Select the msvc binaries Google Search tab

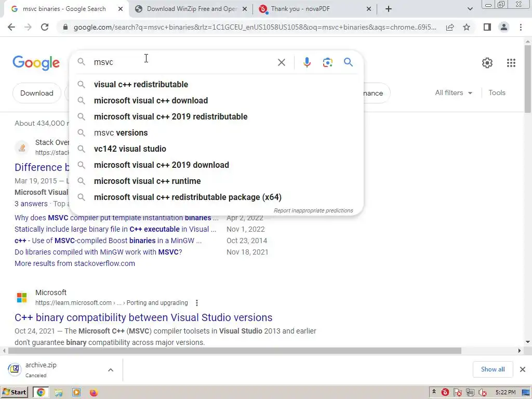coord(64,9)
